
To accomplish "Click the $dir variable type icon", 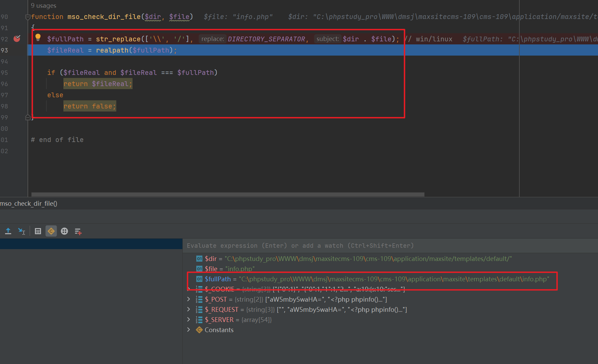I will 199,259.
